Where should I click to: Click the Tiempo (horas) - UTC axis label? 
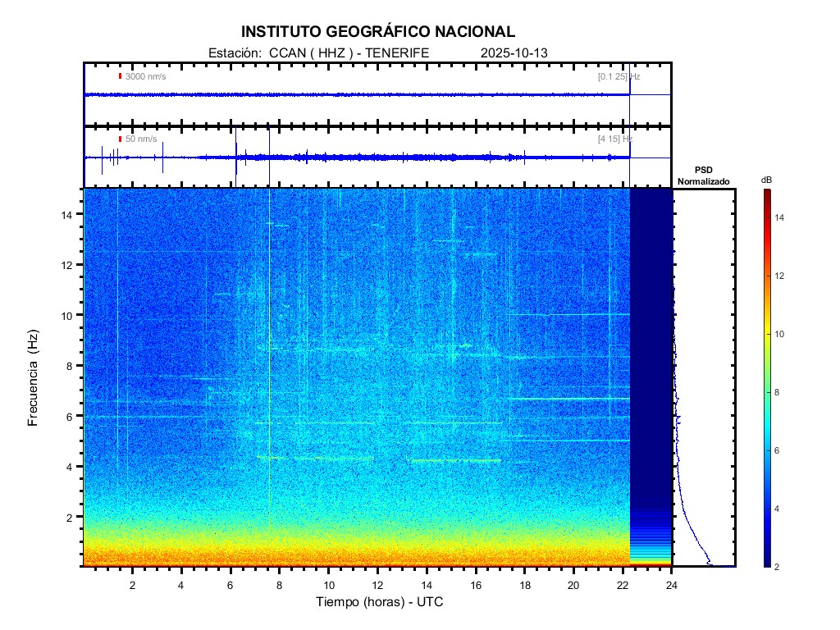(380, 602)
